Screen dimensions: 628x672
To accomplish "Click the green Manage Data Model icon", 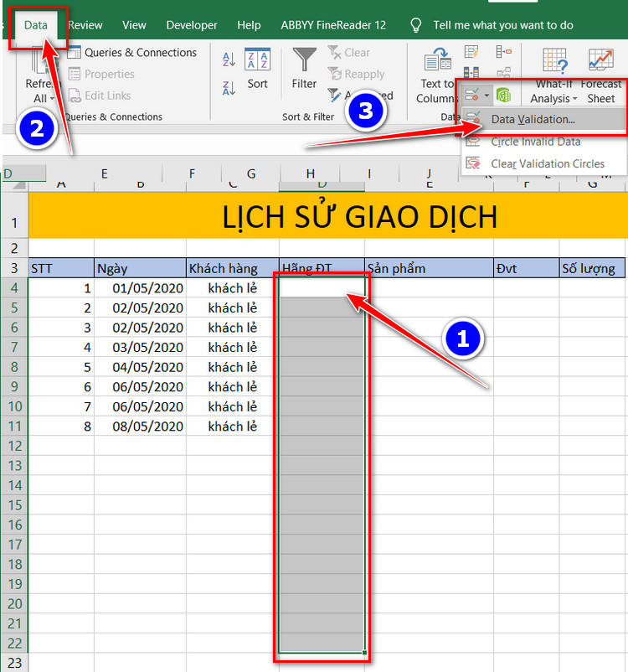I will coord(503,95).
